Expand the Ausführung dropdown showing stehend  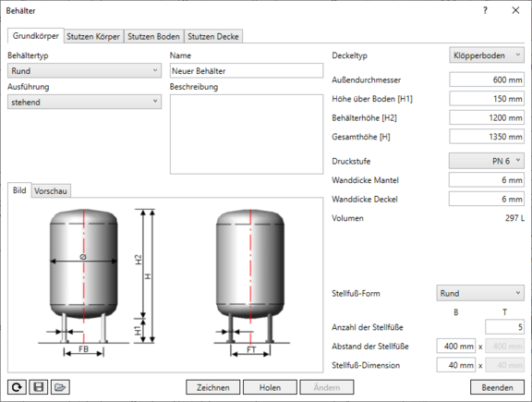(x=84, y=102)
